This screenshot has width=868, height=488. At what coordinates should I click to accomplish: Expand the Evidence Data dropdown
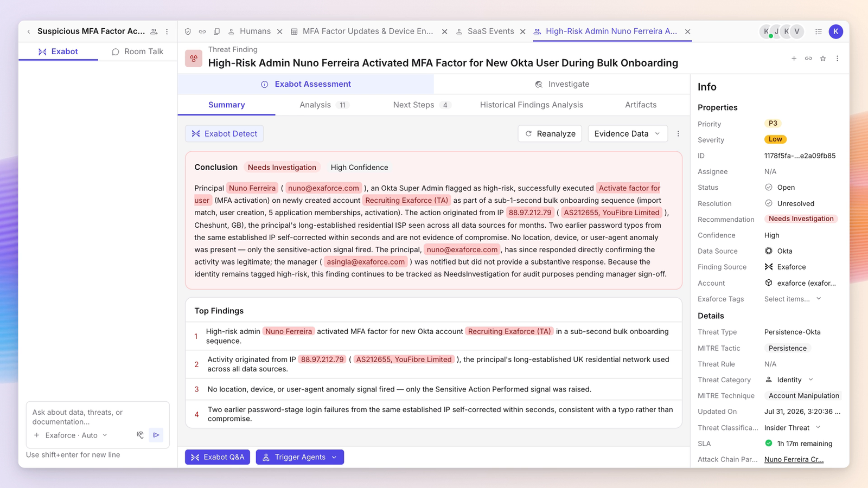(x=628, y=134)
